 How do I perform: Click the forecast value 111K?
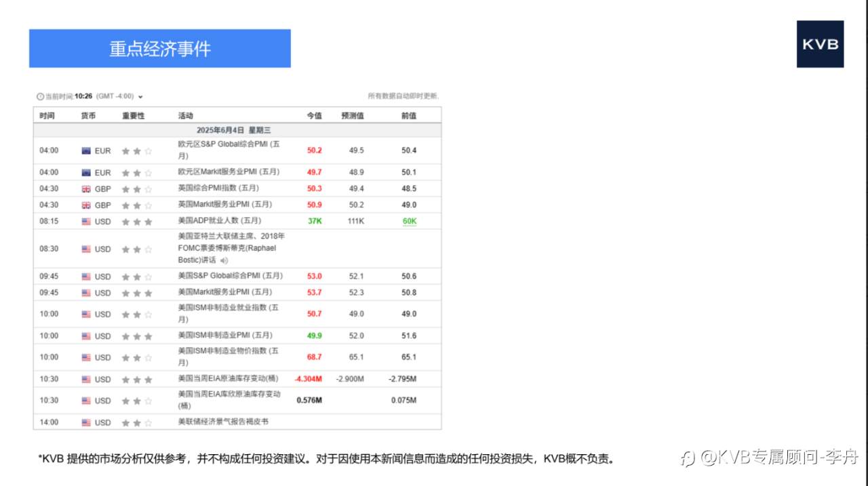click(356, 222)
